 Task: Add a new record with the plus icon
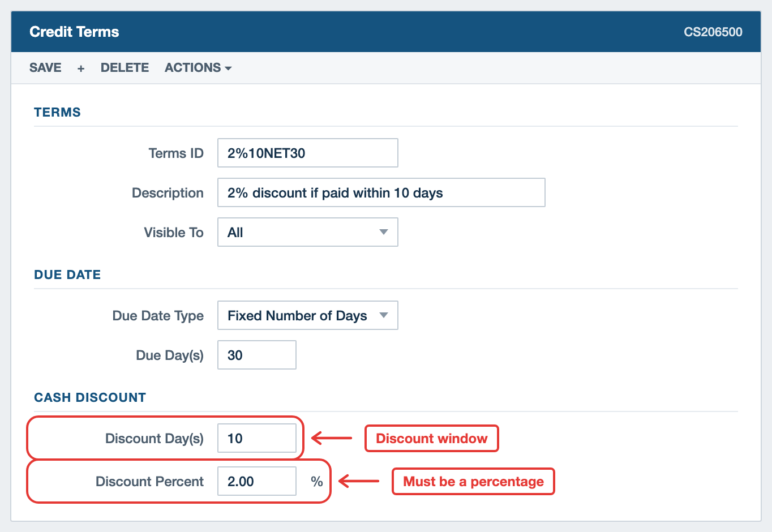tap(81, 68)
